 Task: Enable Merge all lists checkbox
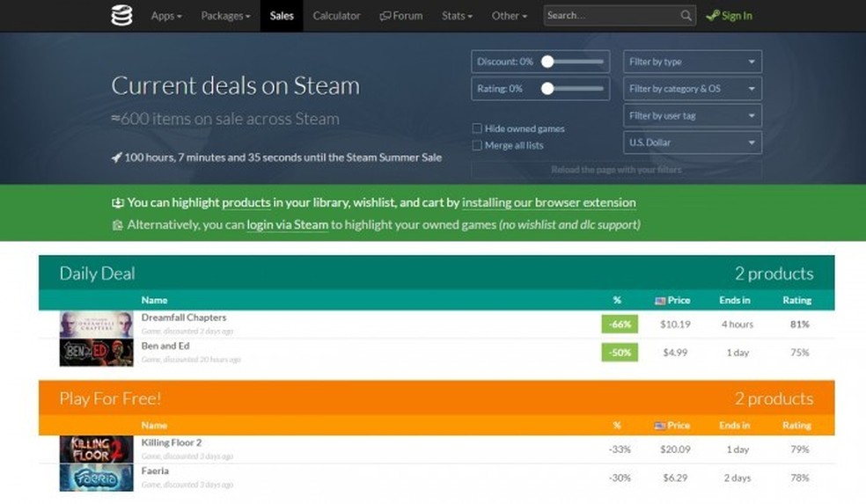click(477, 145)
